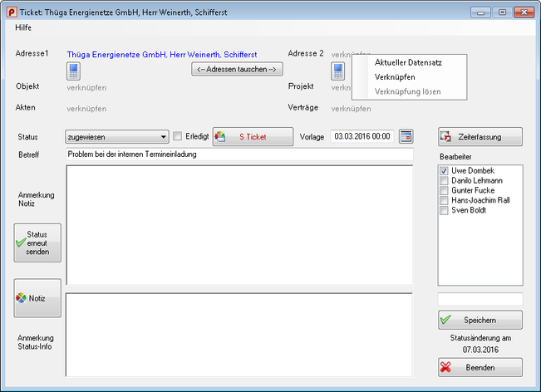Image resolution: width=541 pixels, height=392 pixels.
Task: Click verknüpfen link next to Objekt
Action: [x=86, y=87]
